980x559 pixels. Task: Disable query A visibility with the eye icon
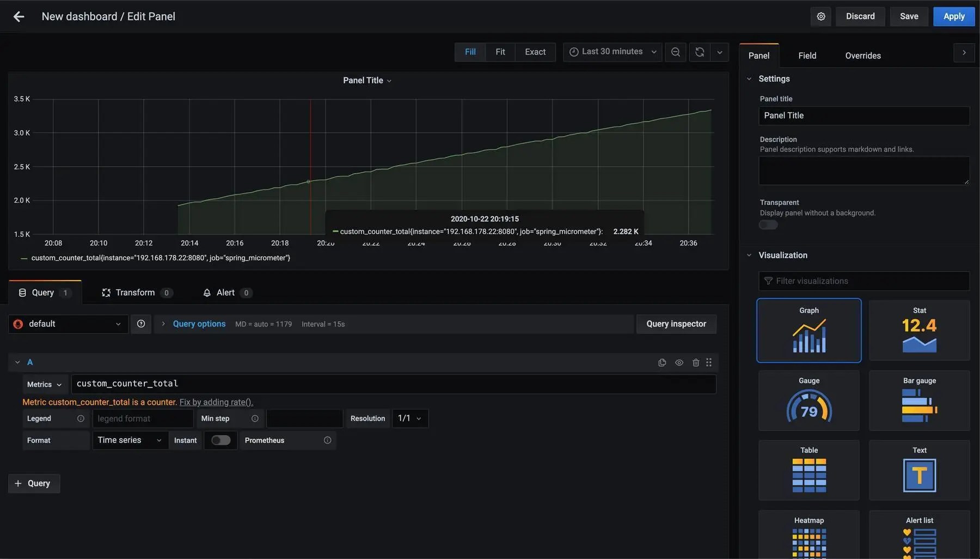pos(678,362)
